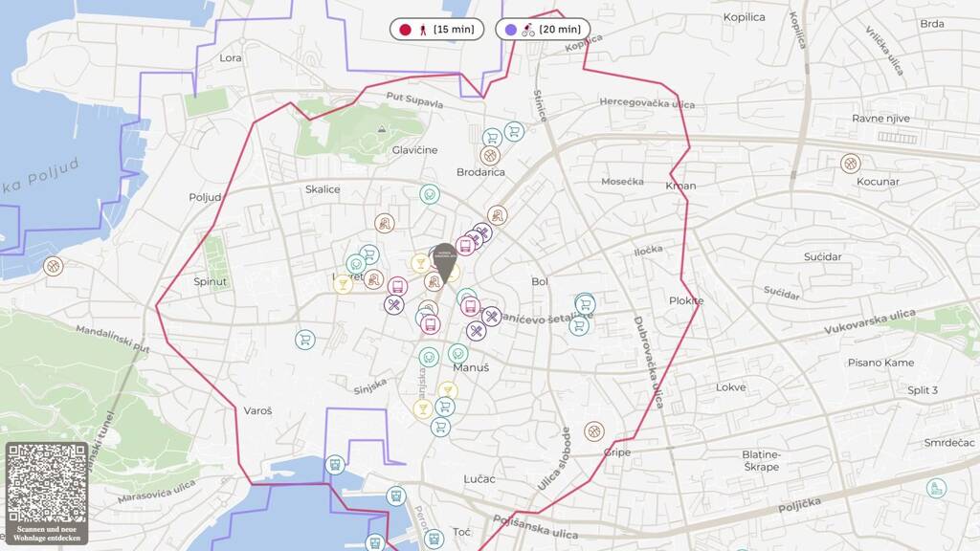Click the Glavičine neighborhood label
The image size is (980, 551).
click(x=414, y=150)
